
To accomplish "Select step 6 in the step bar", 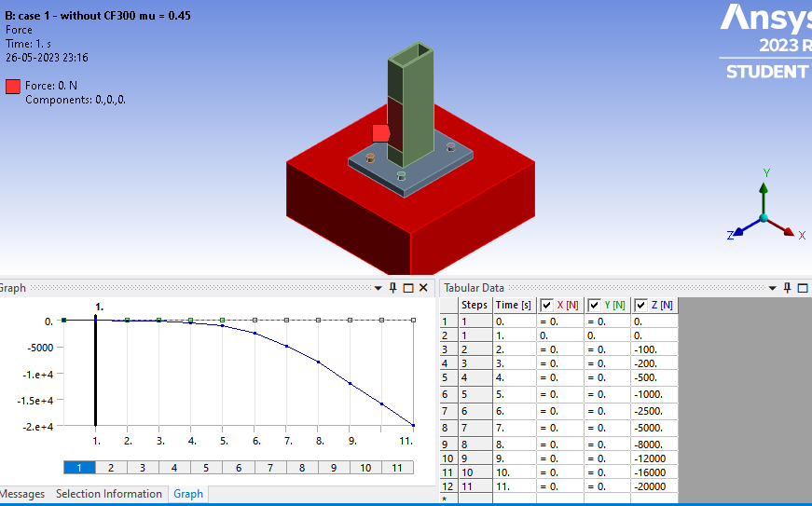I will tap(239, 468).
